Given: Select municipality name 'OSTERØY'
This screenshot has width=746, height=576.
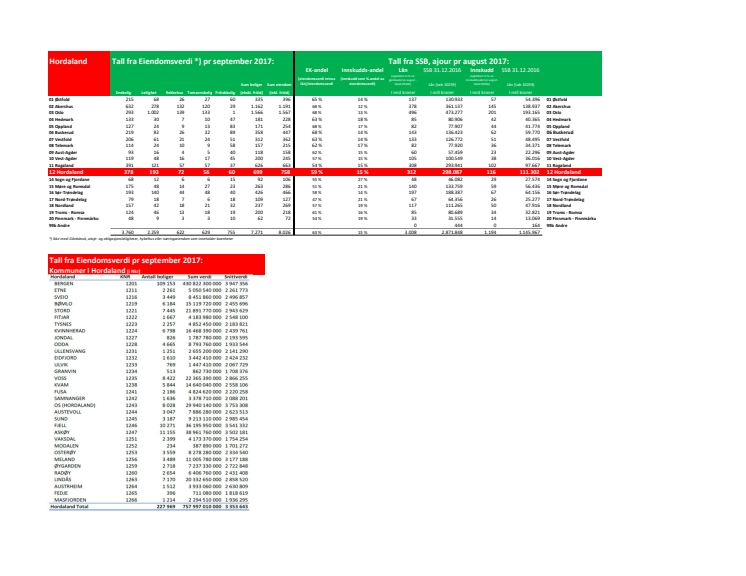Looking at the screenshot, I should [x=65, y=453].
